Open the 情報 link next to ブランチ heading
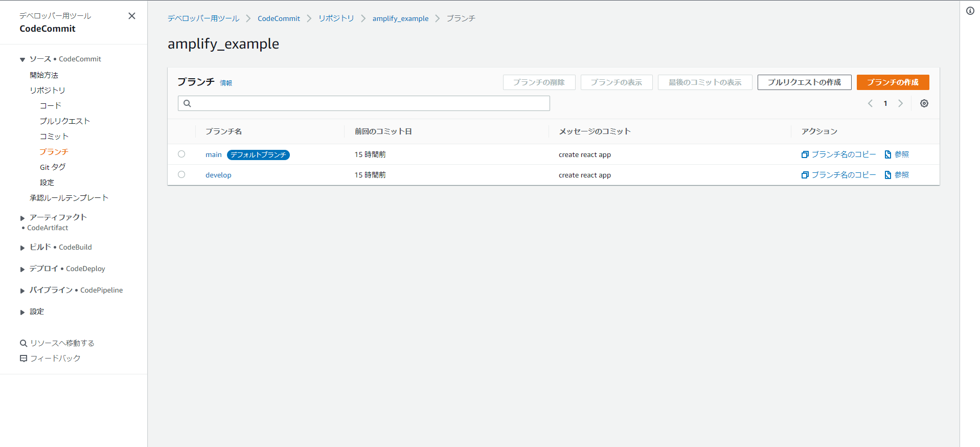Image resolution: width=980 pixels, height=447 pixels. (x=226, y=83)
